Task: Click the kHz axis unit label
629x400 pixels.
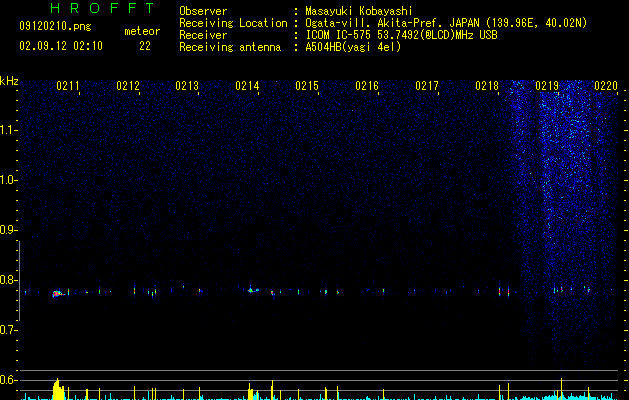Action: click(x=9, y=81)
